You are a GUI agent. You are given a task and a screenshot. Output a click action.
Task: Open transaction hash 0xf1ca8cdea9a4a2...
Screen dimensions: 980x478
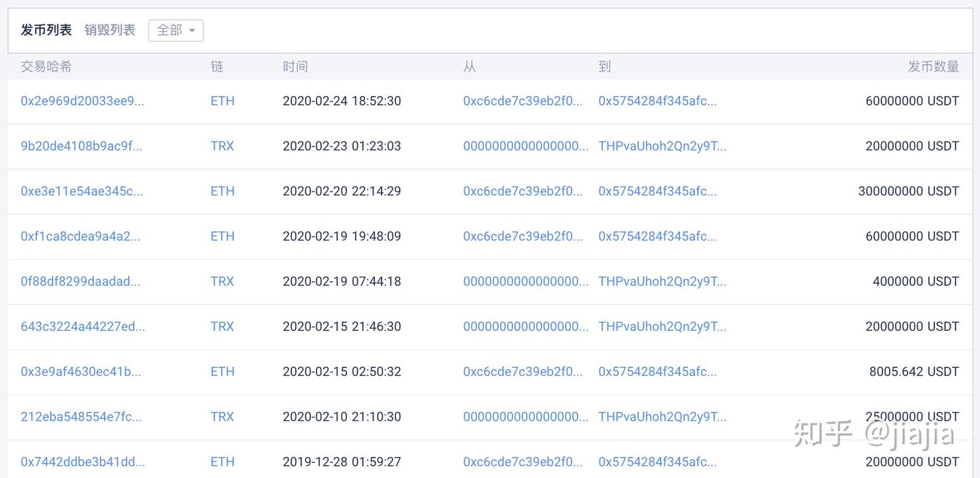click(x=80, y=236)
